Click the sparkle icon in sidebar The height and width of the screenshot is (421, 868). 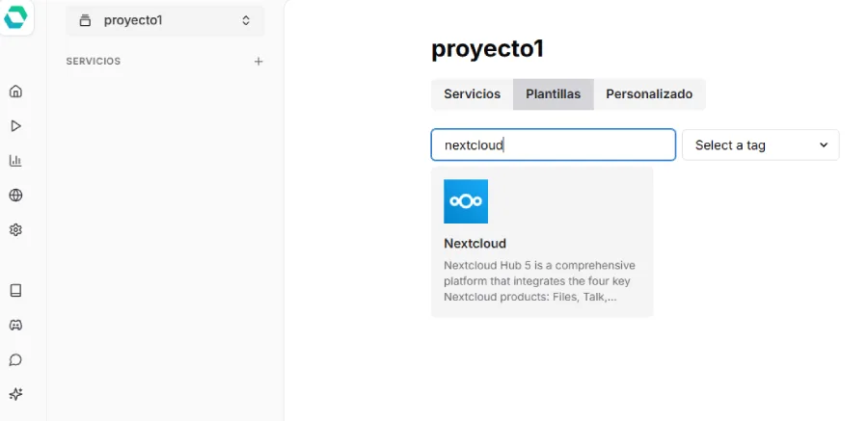click(x=15, y=394)
